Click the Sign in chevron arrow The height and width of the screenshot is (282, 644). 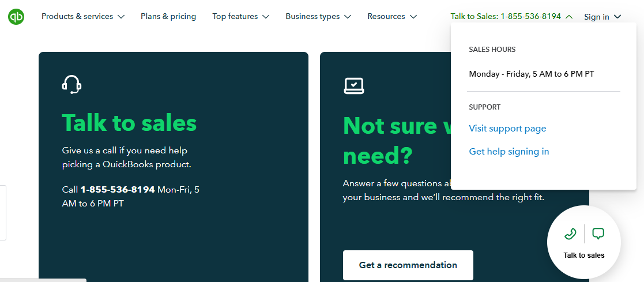click(617, 17)
